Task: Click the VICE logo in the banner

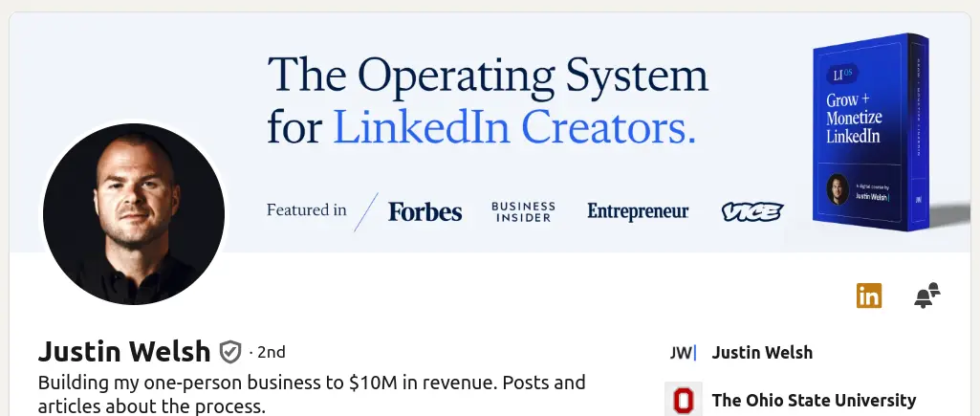Action: 752,211
